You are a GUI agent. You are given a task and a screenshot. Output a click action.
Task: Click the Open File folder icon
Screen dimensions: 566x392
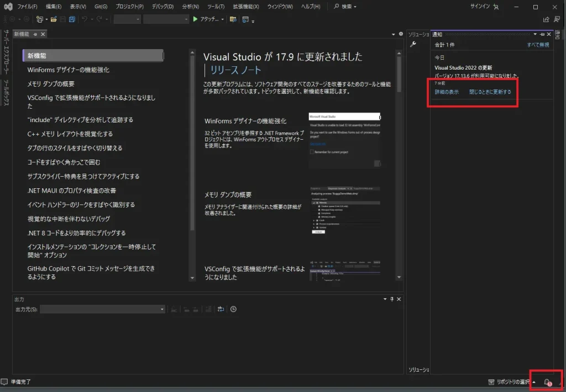tap(54, 19)
